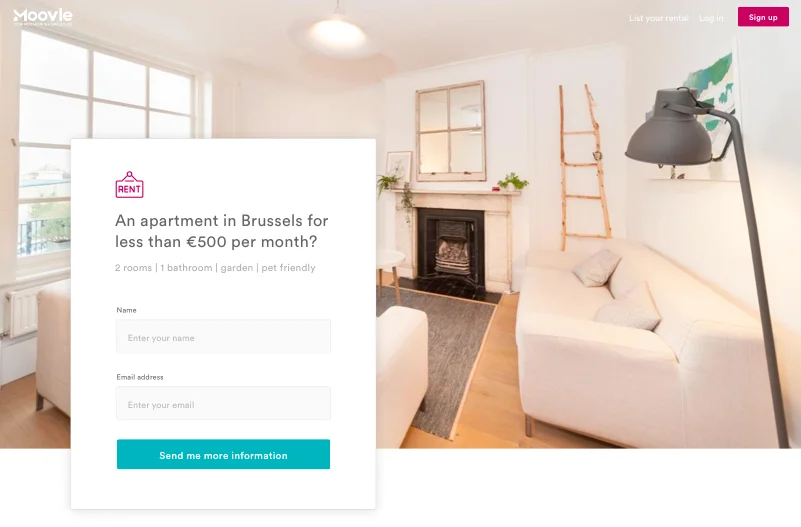This screenshot has height=527, width=801.
Task: Click the mirror above the fireplace
Action: coord(451,131)
